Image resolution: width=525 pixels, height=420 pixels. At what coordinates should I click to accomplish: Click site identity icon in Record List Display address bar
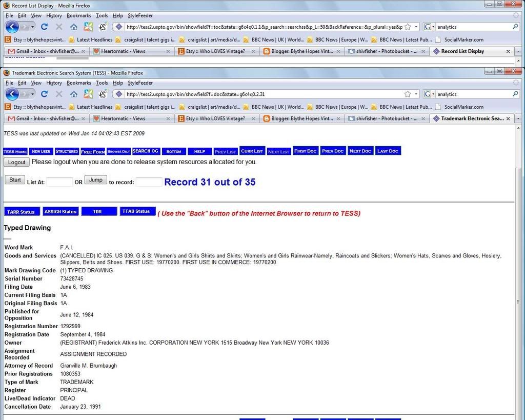[118, 27]
